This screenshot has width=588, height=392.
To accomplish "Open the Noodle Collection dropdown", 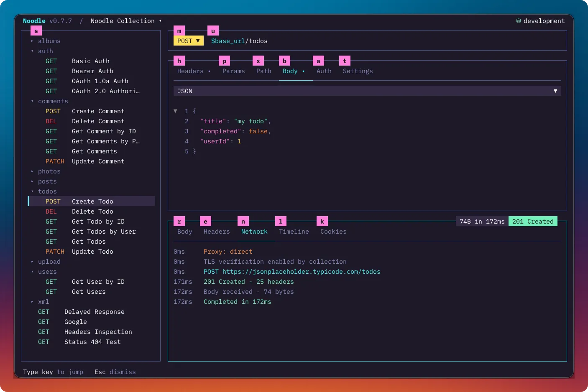I will 126,21.
